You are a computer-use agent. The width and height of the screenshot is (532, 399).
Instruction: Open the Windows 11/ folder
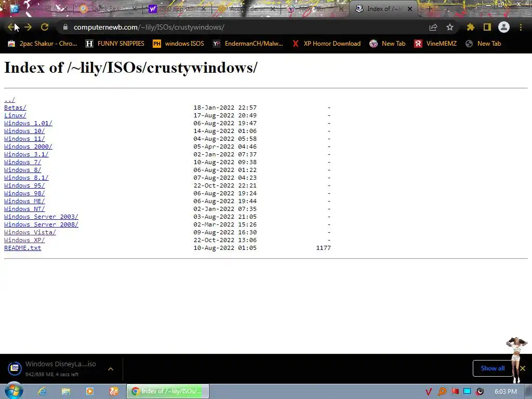coord(24,139)
